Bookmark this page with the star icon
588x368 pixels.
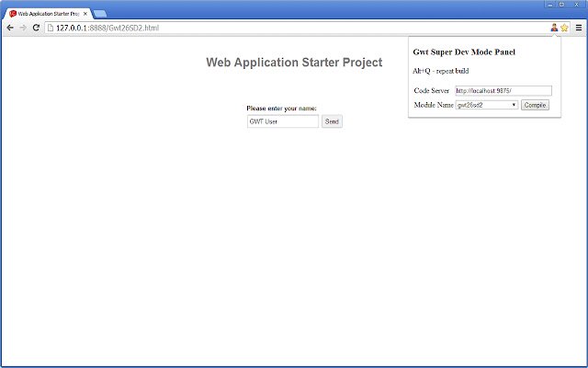tap(564, 28)
